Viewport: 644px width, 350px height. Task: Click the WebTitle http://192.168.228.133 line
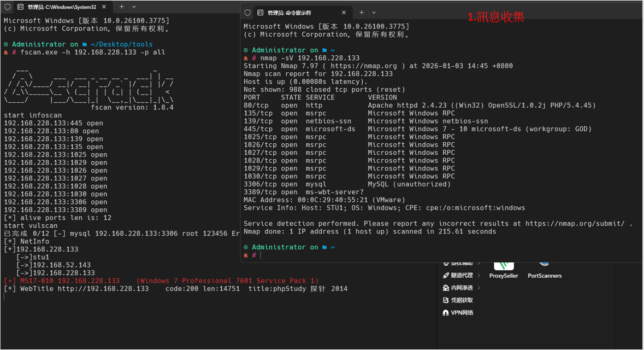point(175,289)
